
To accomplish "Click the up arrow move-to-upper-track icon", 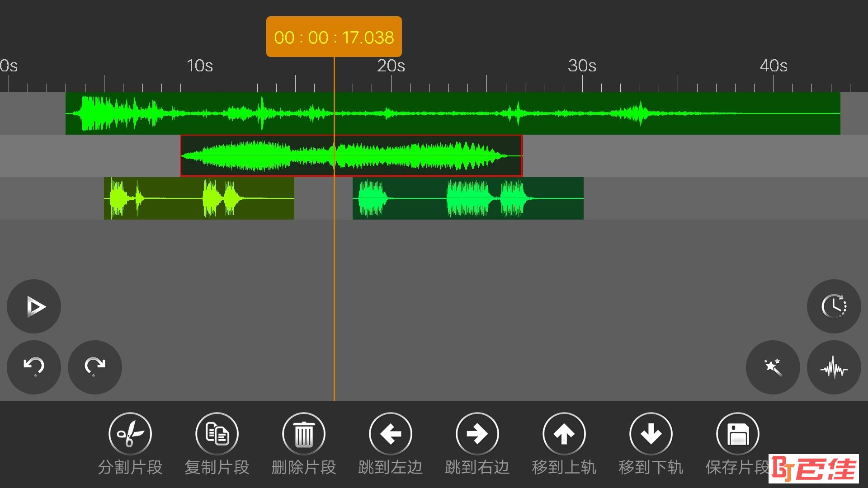I will coord(564,434).
